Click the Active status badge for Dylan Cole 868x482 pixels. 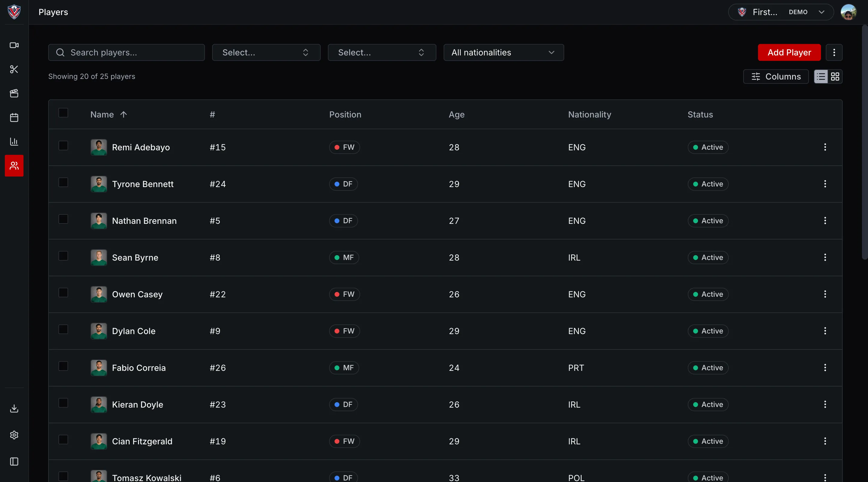(x=708, y=331)
